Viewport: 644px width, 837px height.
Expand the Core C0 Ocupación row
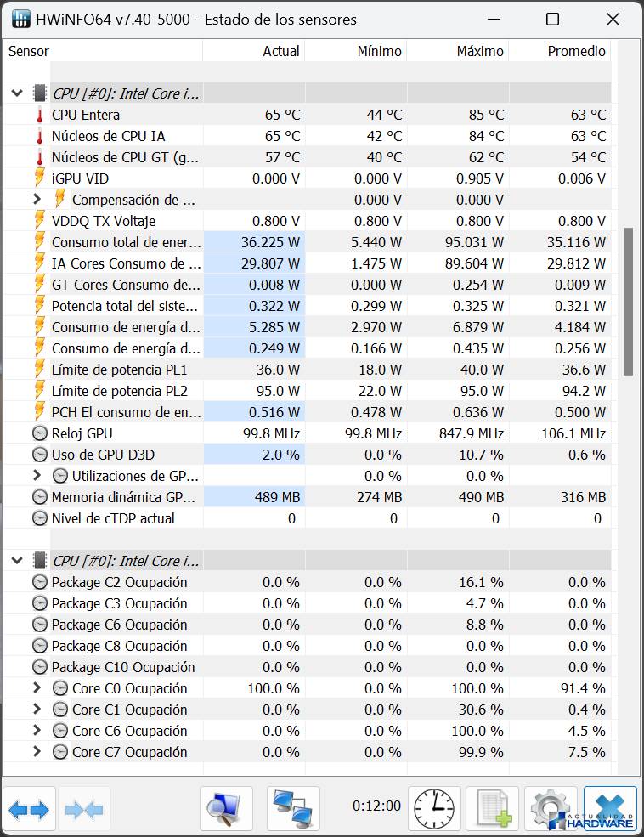(x=37, y=688)
